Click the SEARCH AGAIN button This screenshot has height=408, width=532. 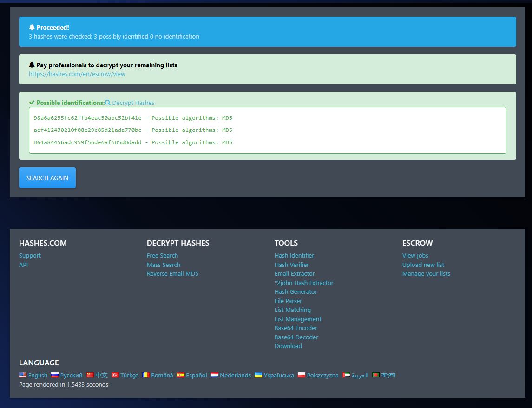click(47, 178)
